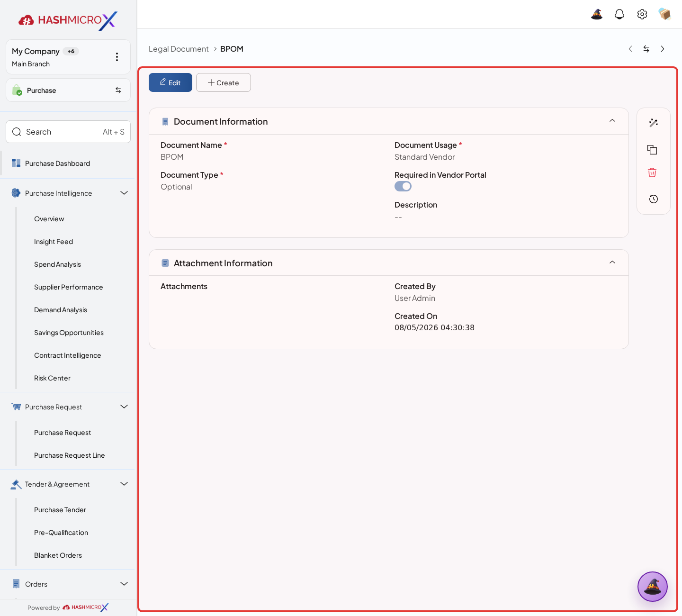Click the Purchase shopping bag icon
Viewport: 682px width, 616px height.
pyautogui.click(x=17, y=90)
